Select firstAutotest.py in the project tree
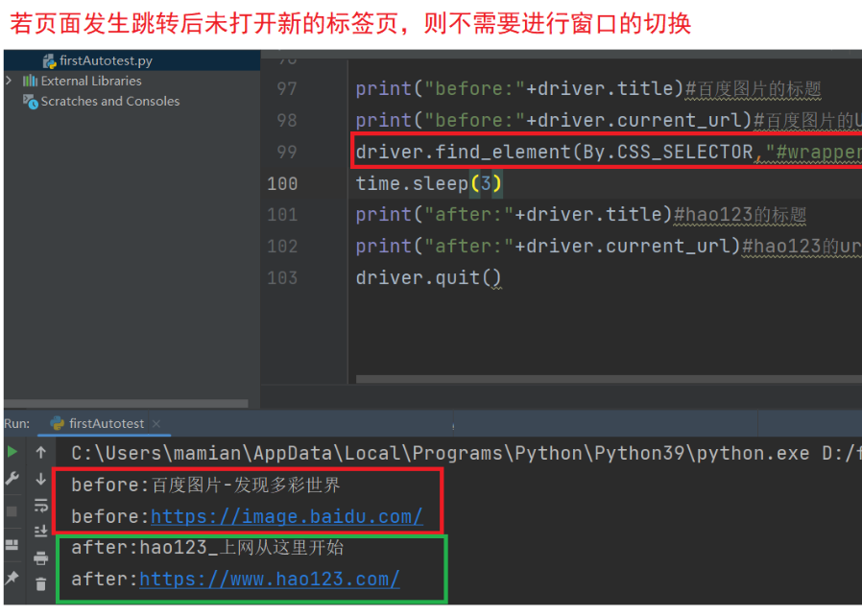The height and width of the screenshot is (616, 862). pos(107,61)
